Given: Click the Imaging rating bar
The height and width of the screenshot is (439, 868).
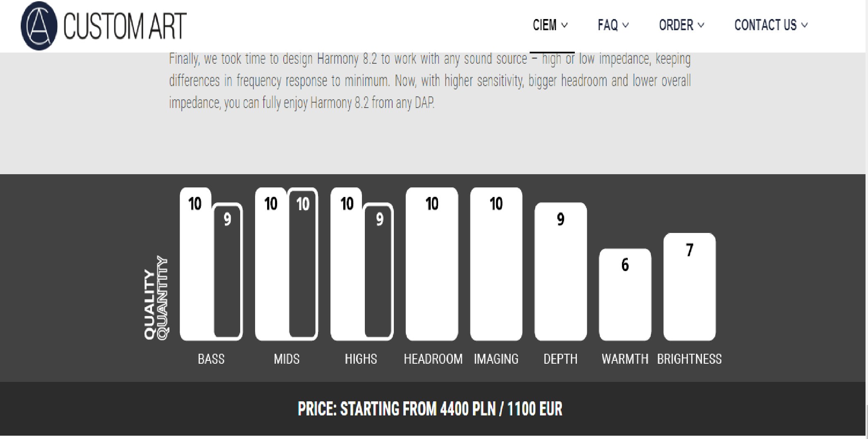Looking at the screenshot, I should (x=496, y=265).
